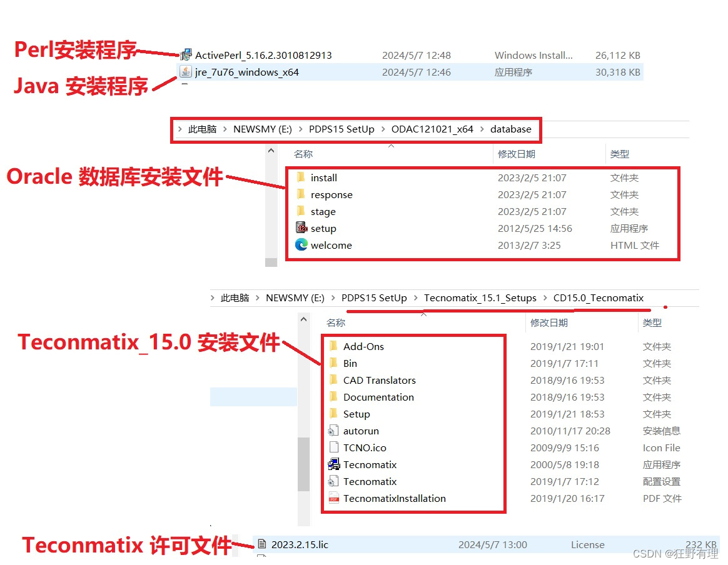The image size is (728, 565).
Task: Select the jre_7u76_windows_x64 Java icon
Action: coord(186,71)
